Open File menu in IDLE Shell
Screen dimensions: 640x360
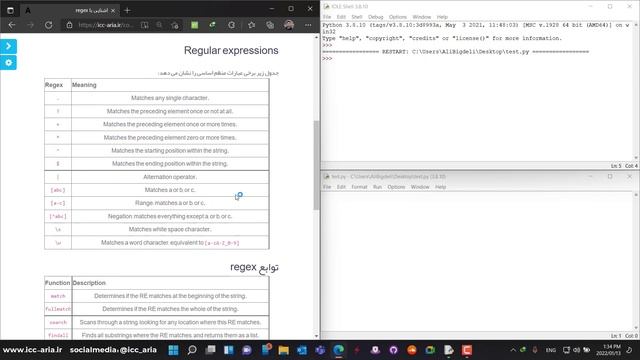tap(327, 17)
